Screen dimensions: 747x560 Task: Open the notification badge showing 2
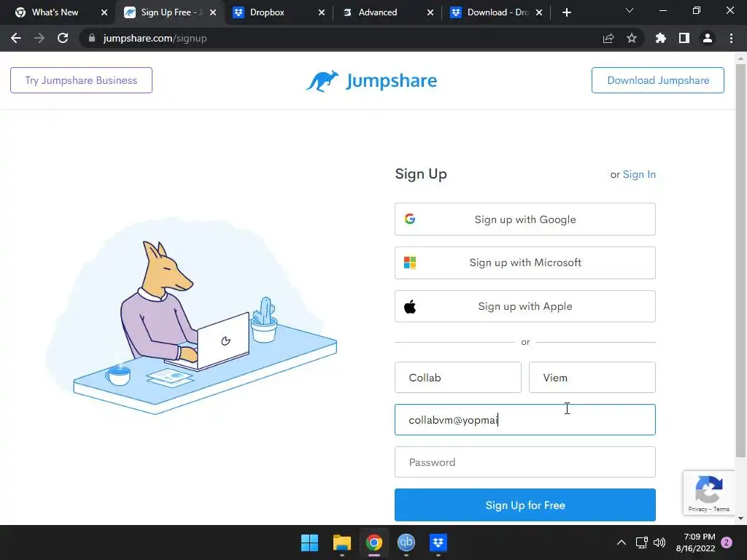point(727,542)
